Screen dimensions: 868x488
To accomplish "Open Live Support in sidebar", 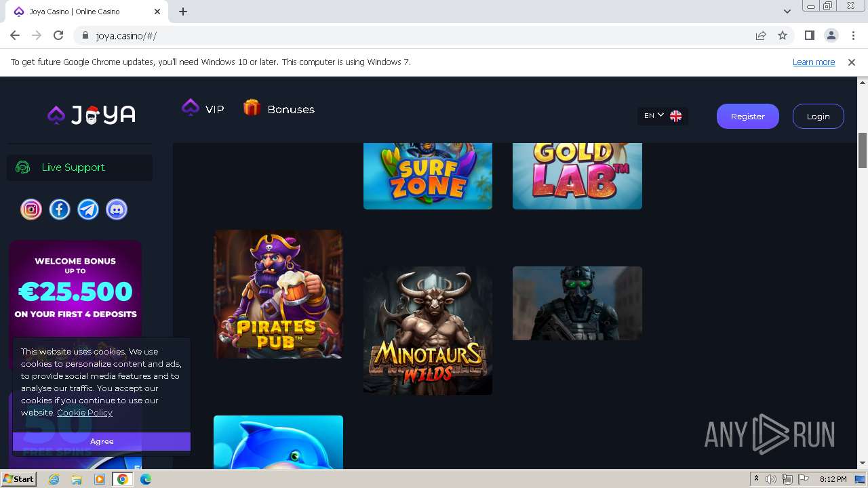I will [x=79, y=167].
